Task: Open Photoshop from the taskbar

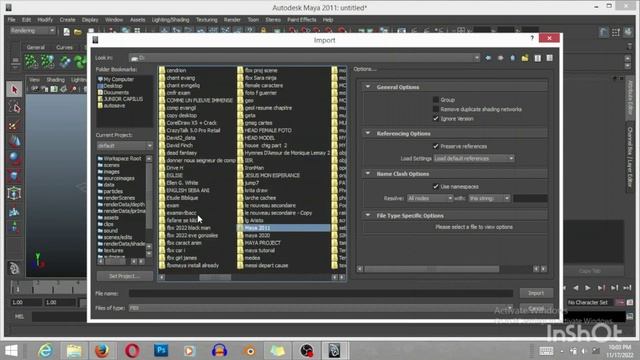Action: 161,351
